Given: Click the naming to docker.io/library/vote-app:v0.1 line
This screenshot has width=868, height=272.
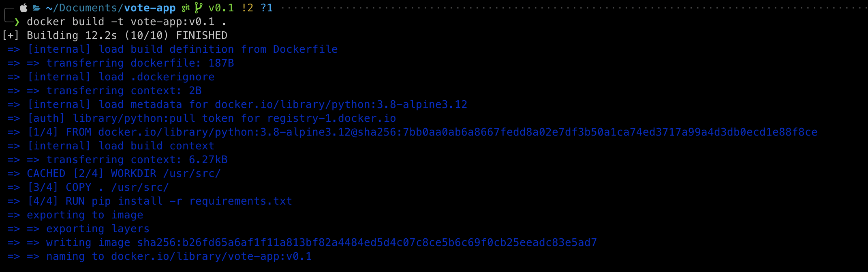Looking at the screenshot, I should 160,256.
